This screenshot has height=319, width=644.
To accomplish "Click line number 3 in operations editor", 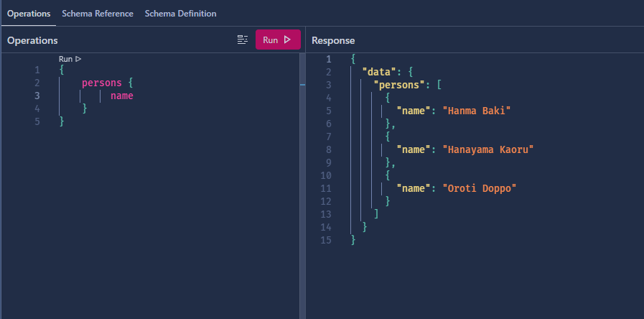I will (x=37, y=96).
